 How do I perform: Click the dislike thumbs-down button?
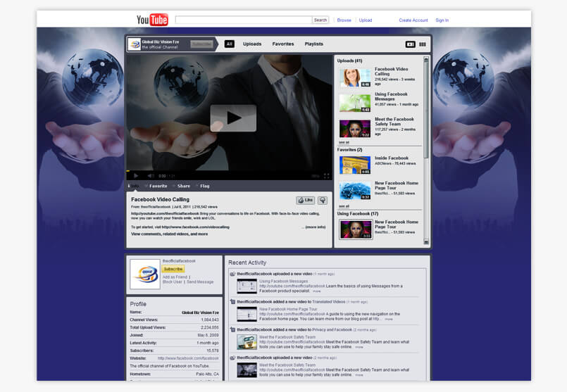coord(322,200)
